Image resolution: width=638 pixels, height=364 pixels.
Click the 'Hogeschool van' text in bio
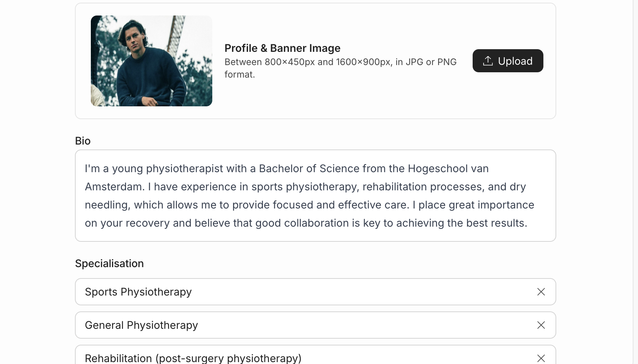tap(448, 168)
